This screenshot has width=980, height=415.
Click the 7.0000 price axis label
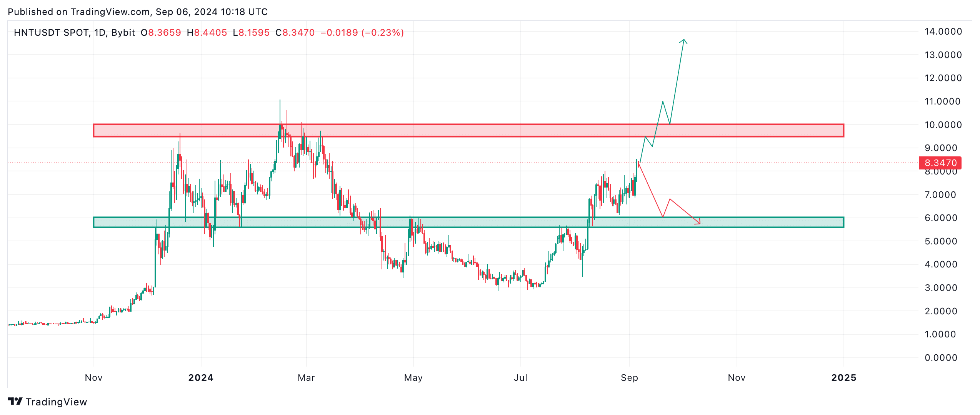[941, 195]
